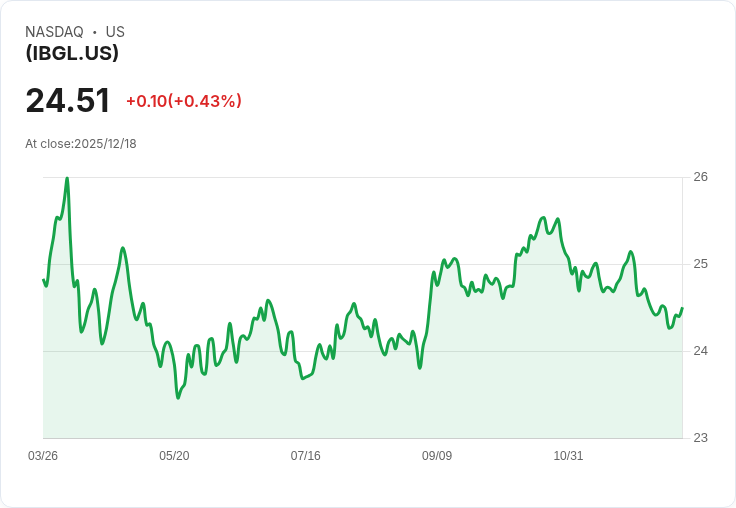Click the lowest dip of the chart line

coord(178,398)
